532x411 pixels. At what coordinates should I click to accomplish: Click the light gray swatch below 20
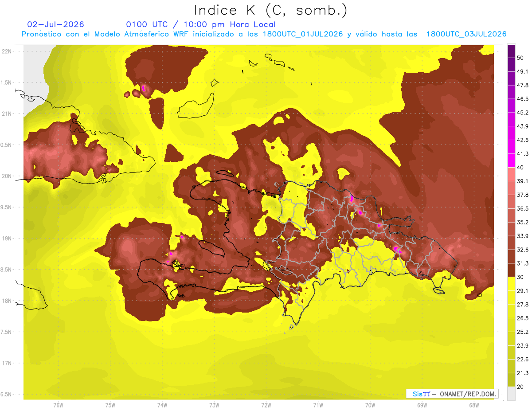(511, 393)
